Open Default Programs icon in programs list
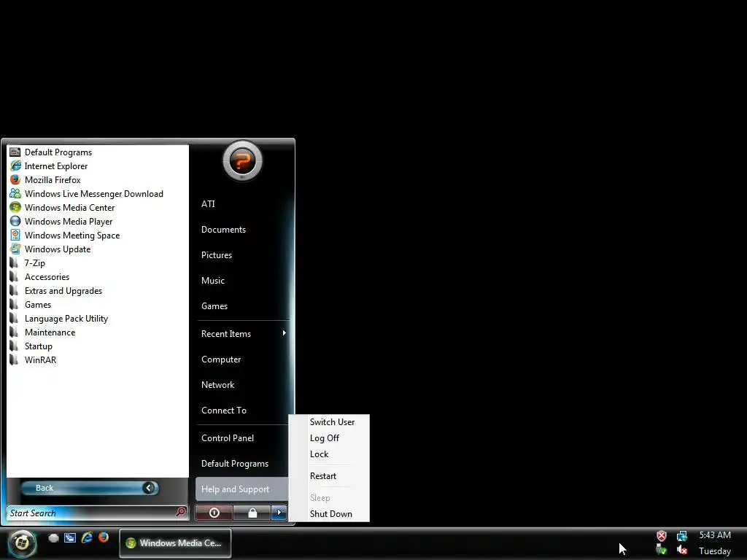The width and height of the screenshot is (747, 560). pos(15,152)
